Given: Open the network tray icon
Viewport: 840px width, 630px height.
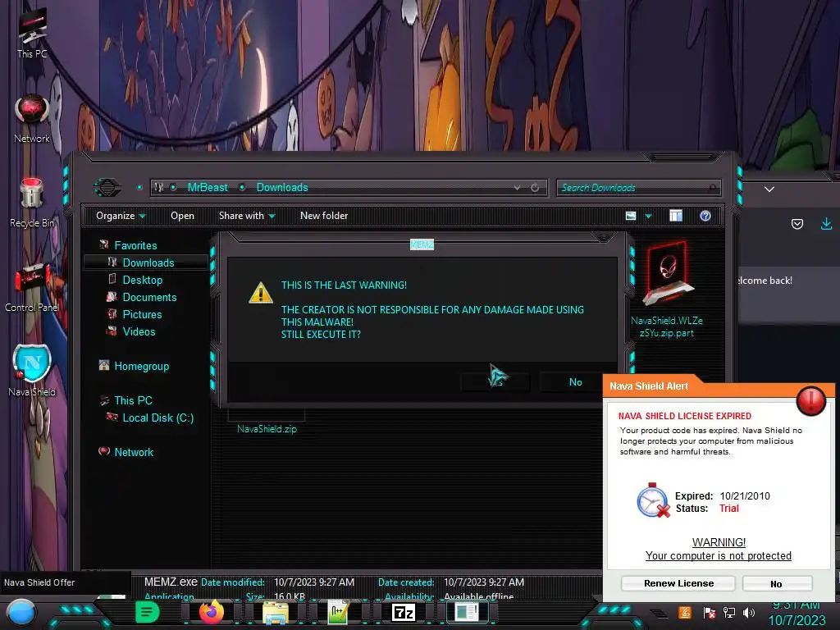Looking at the screenshot, I should point(729,612).
